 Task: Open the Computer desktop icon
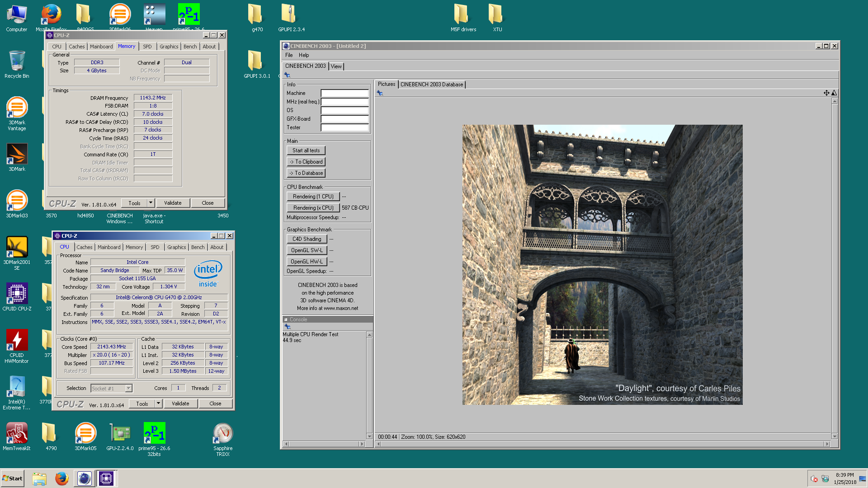tap(17, 18)
